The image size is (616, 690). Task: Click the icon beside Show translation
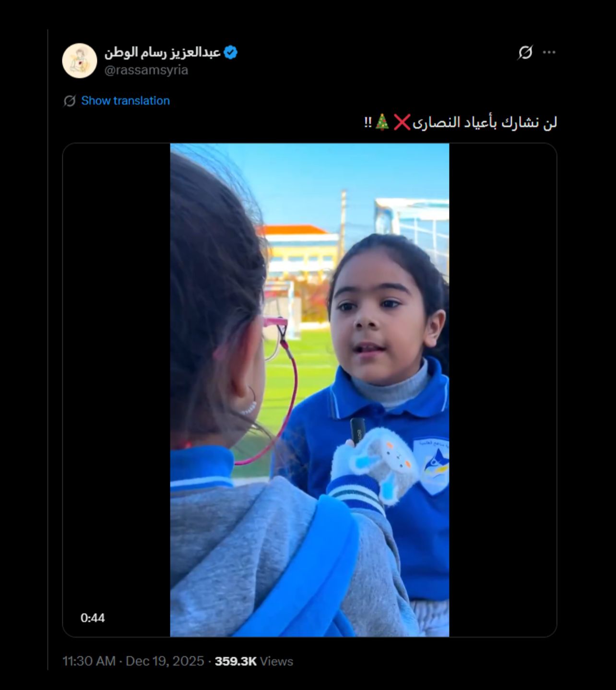point(70,101)
